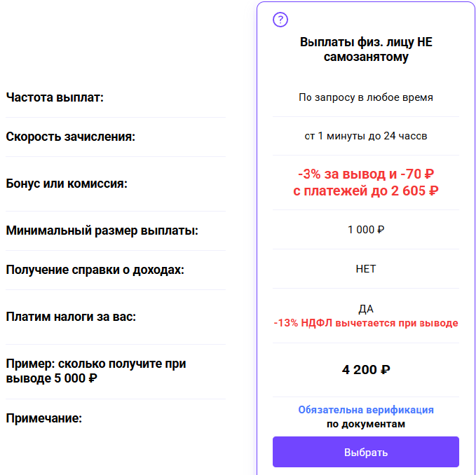The image size is (476, 475).
Task: Select the Получение справки о доходах label
Action: pyautogui.click(x=95, y=269)
